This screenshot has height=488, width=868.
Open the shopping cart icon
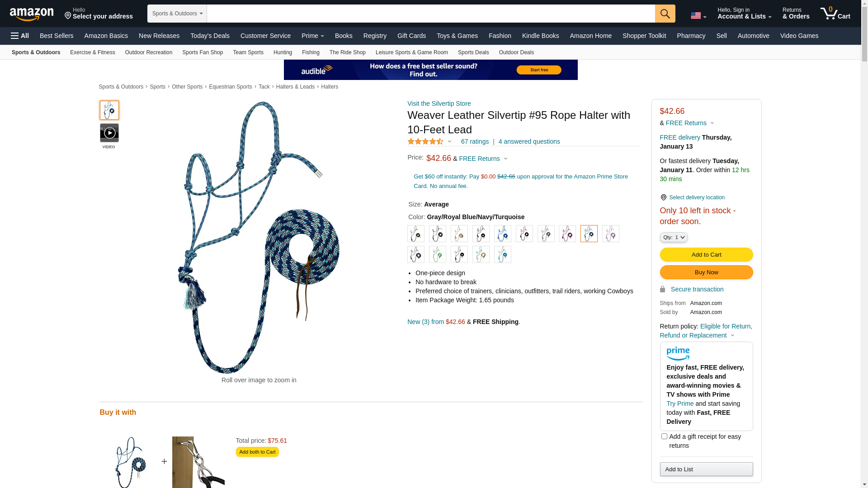pyautogui.click(x=835, y=14)
